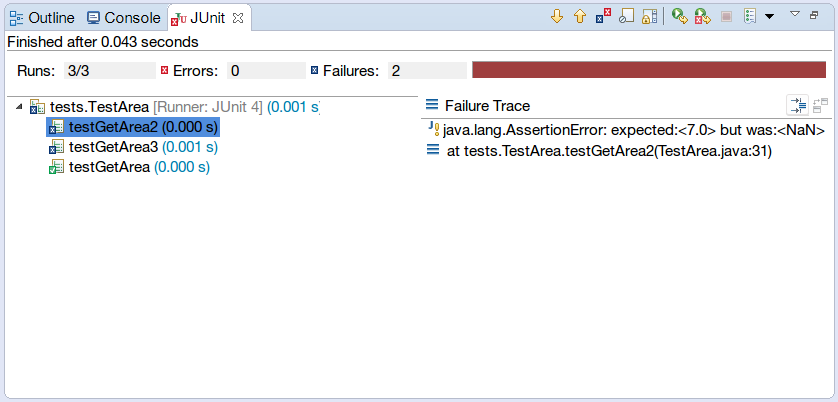This screenshot has width=838, height=402.
Task: Click the Previous Failed Test arrow
Action: (579, 16)
